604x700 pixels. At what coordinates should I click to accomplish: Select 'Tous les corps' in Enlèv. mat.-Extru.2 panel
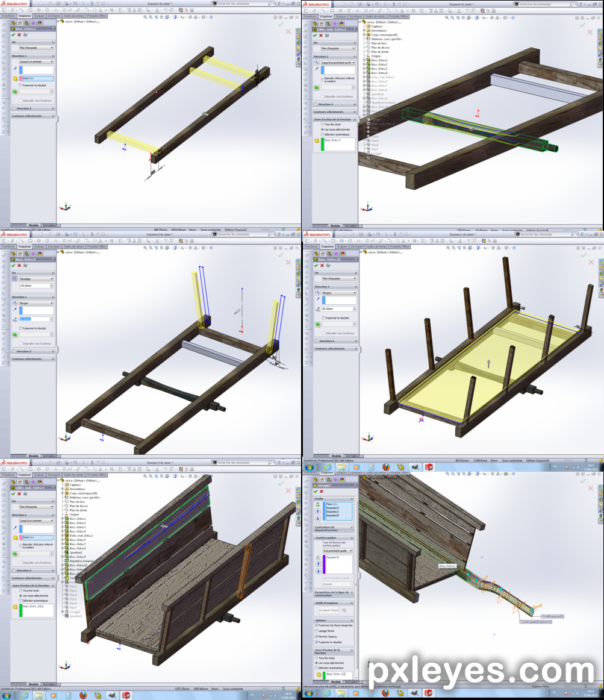tap(322, 125)
